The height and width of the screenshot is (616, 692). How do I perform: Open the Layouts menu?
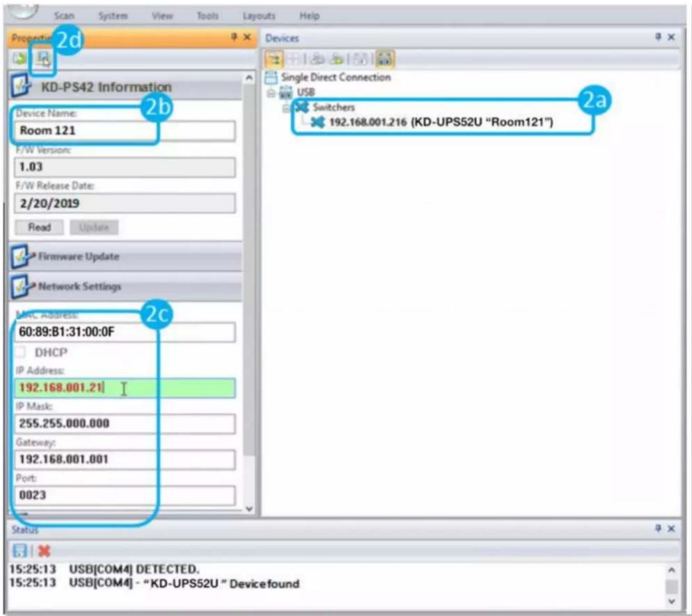coord(259,16)
